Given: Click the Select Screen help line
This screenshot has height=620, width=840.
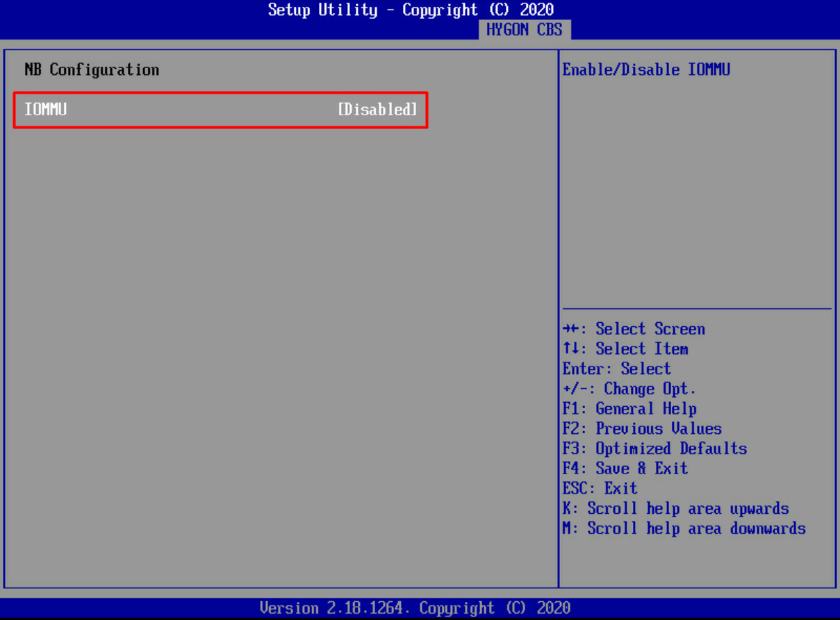Looking at the screenshot, I should [634, 329].
